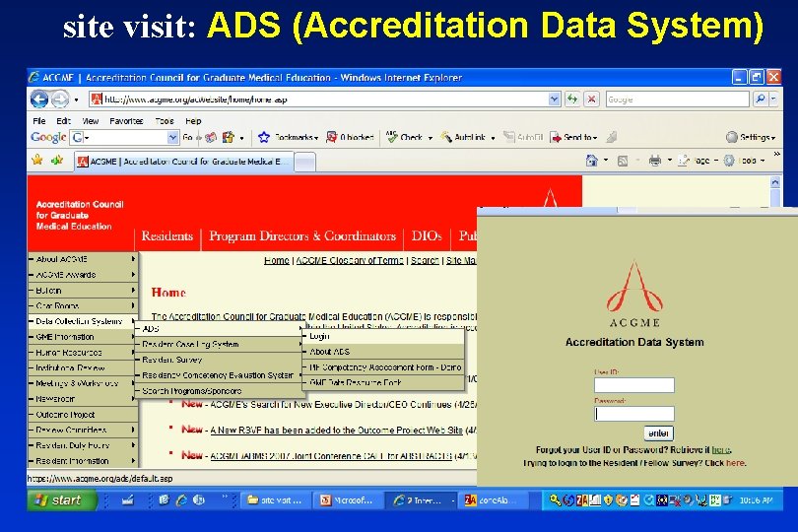This screenshot has width=798, height=532.
Task: Run the spell Check toolbar button
Action: [392, 137]
